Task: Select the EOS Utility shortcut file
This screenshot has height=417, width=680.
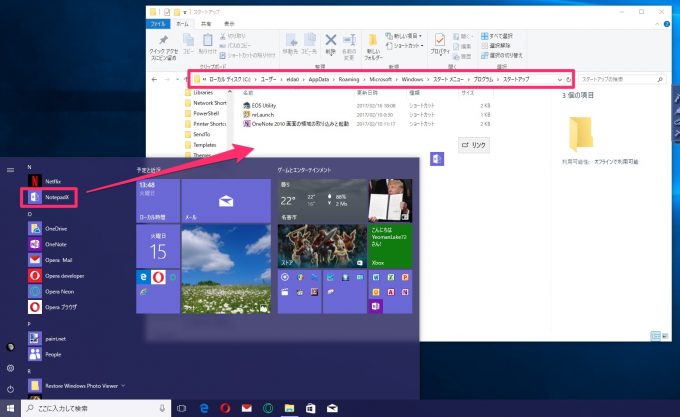Action: pyautogui.click(x=259, y=105)
